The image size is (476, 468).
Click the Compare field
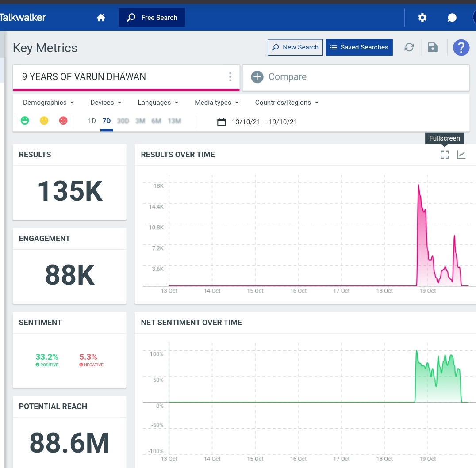click(x=356, y=77)
